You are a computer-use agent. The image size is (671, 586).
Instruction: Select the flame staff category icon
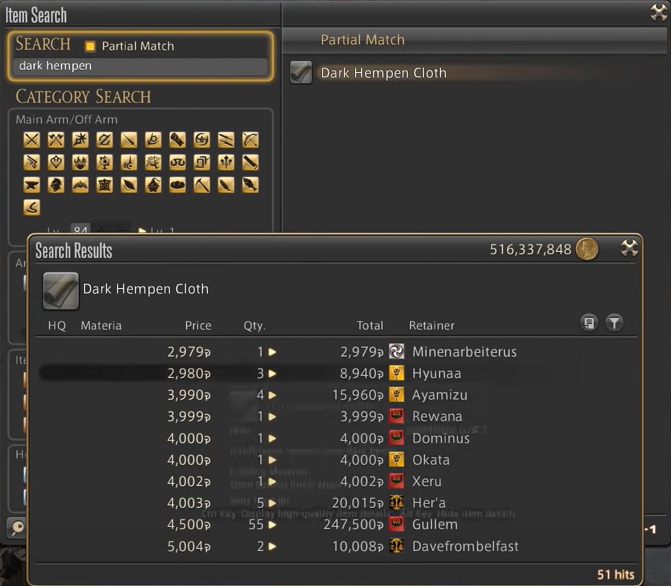click(80, 162)
